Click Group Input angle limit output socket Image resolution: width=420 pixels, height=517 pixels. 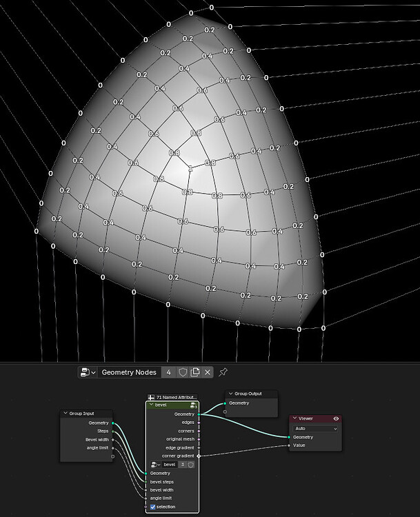[113, 448]
